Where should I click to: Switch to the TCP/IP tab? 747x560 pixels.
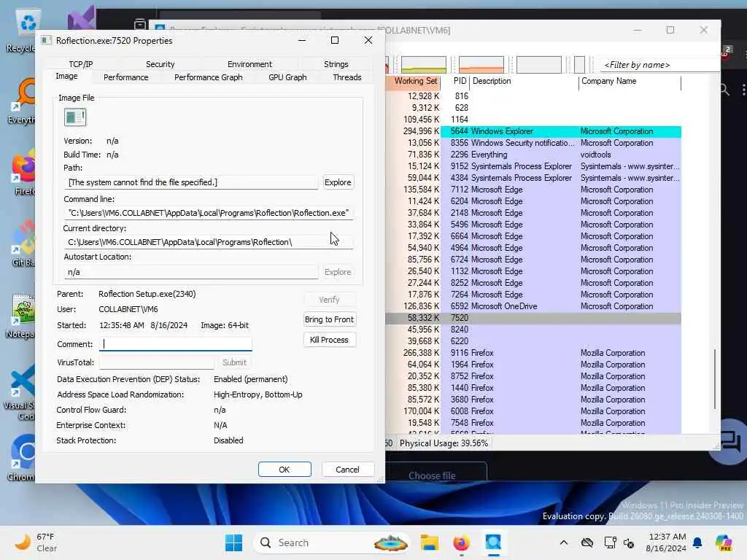point(80,64)
